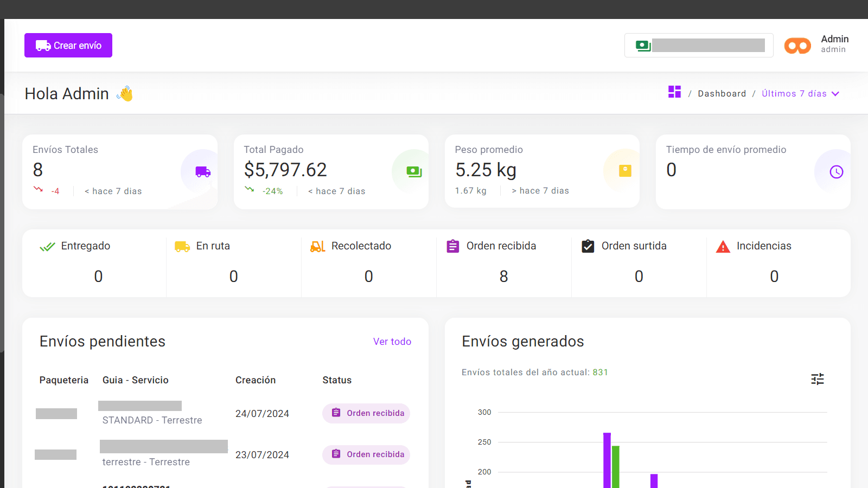Select the double-checkmark Entregado icon

47,246
